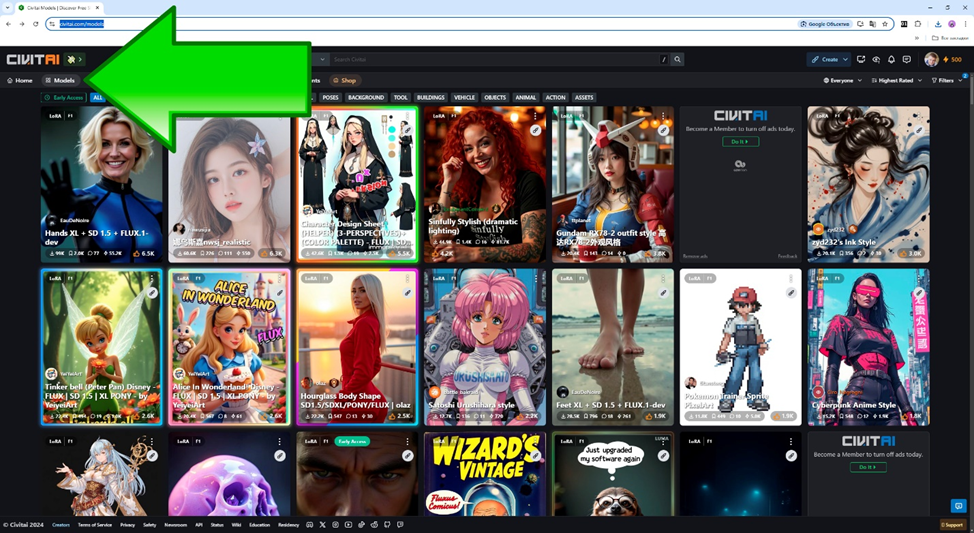Open the X (Twitter) footer icon

pos(323,524)
